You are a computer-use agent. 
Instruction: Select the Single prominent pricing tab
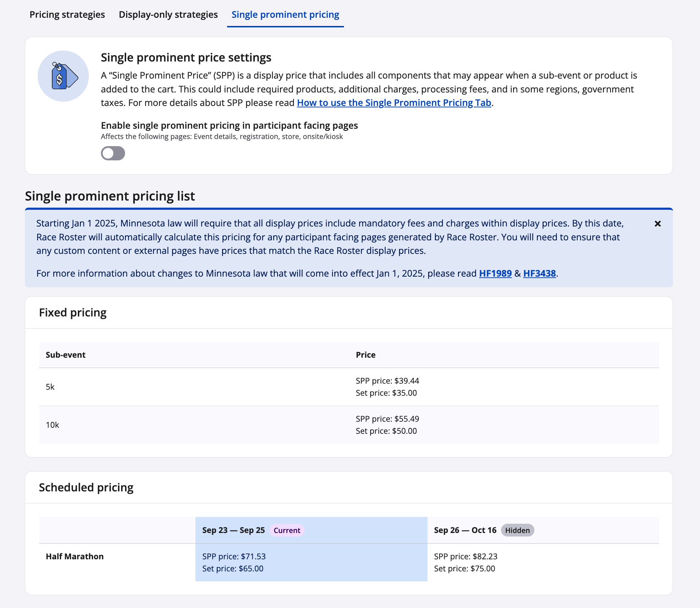[x=285, y=15]
